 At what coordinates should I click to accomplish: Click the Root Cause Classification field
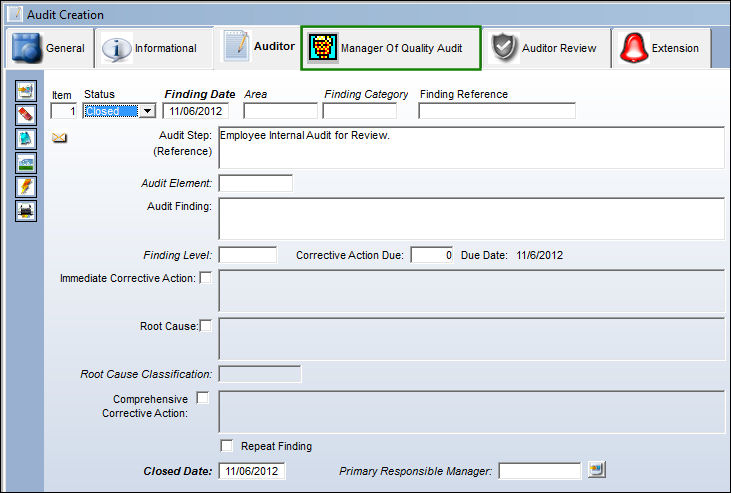[260, 374]
